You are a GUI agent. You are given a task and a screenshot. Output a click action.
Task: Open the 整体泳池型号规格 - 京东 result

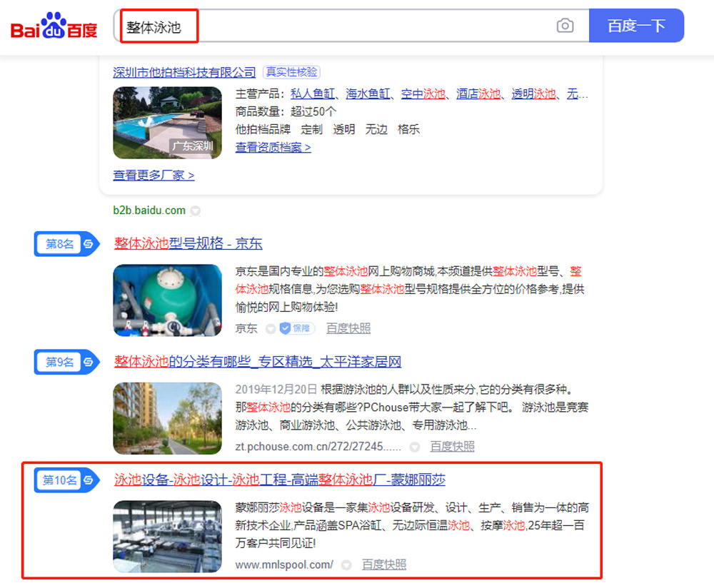click(188, 243)
